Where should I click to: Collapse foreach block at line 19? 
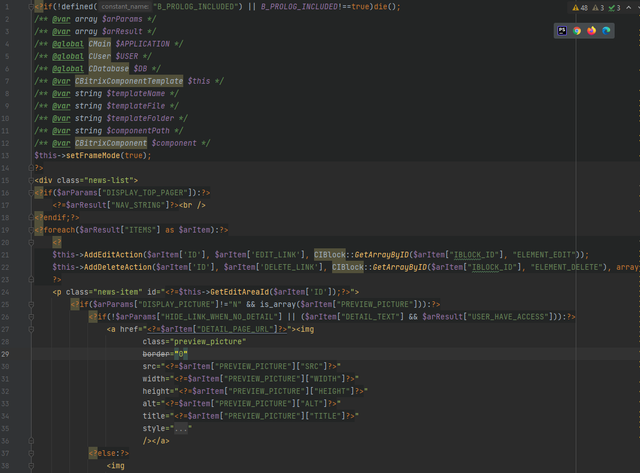click(31, 230)
